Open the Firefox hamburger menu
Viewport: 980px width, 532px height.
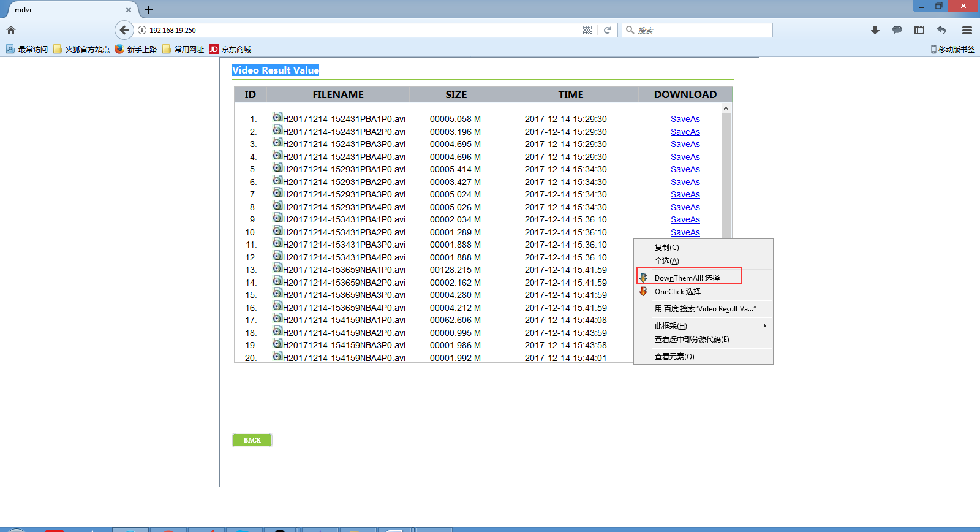(967, 30)
